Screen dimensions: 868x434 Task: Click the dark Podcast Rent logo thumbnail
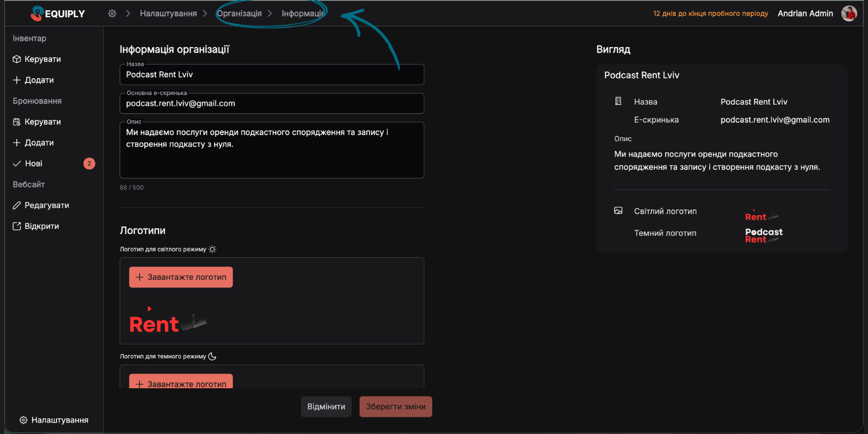pos(764,235)
